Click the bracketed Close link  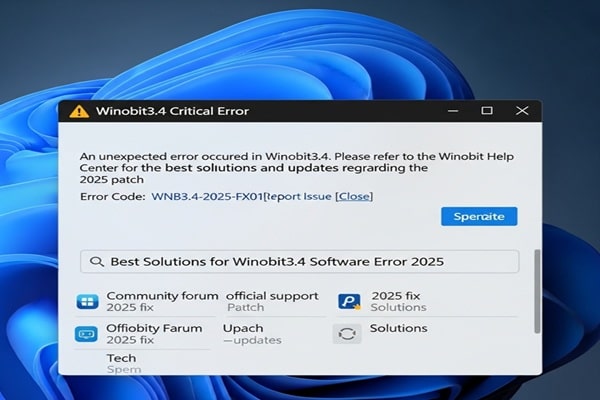coord(354,197)
